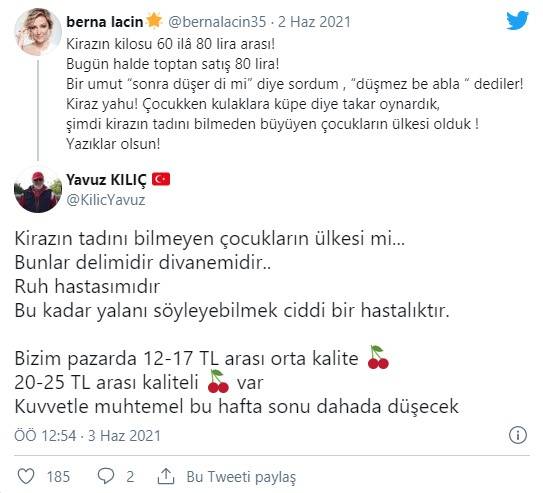Click the reply count number 2
This screenshot has width=543, height=493.
[x=130, y=477]
